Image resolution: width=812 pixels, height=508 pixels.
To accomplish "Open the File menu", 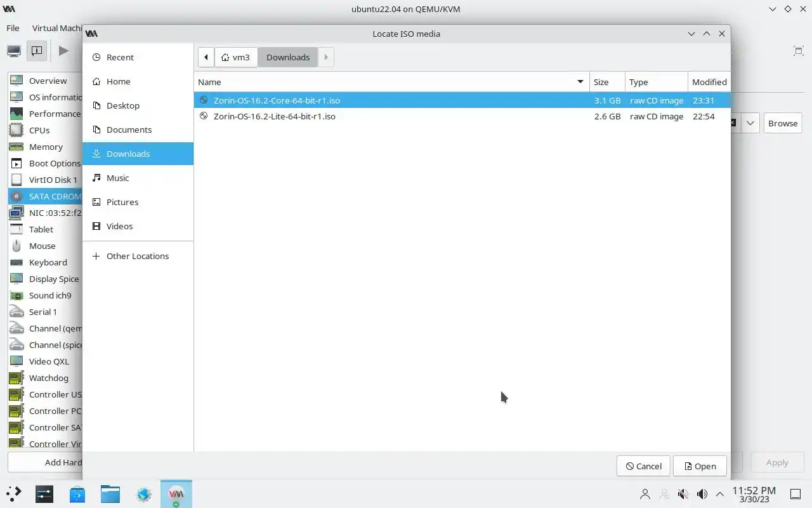I will coord(13,28).
